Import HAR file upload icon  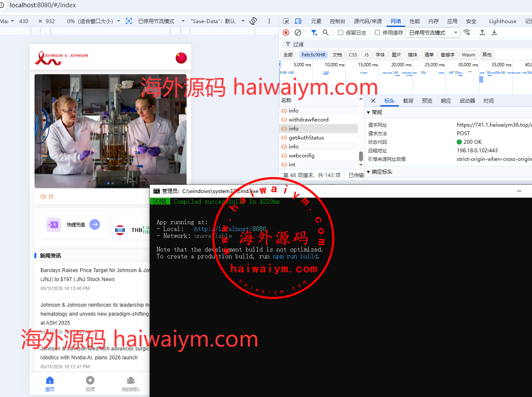click(482, 33)
